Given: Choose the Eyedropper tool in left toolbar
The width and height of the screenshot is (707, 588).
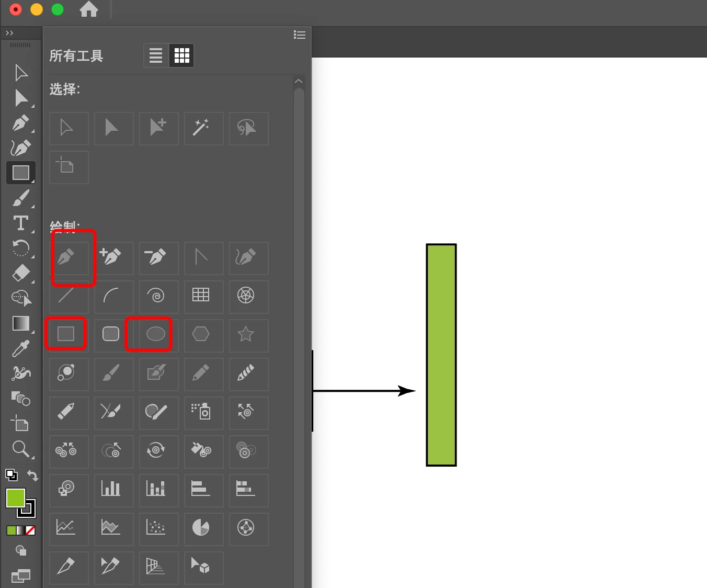Looking at the screenshot, I should click(x=21, y=349).
